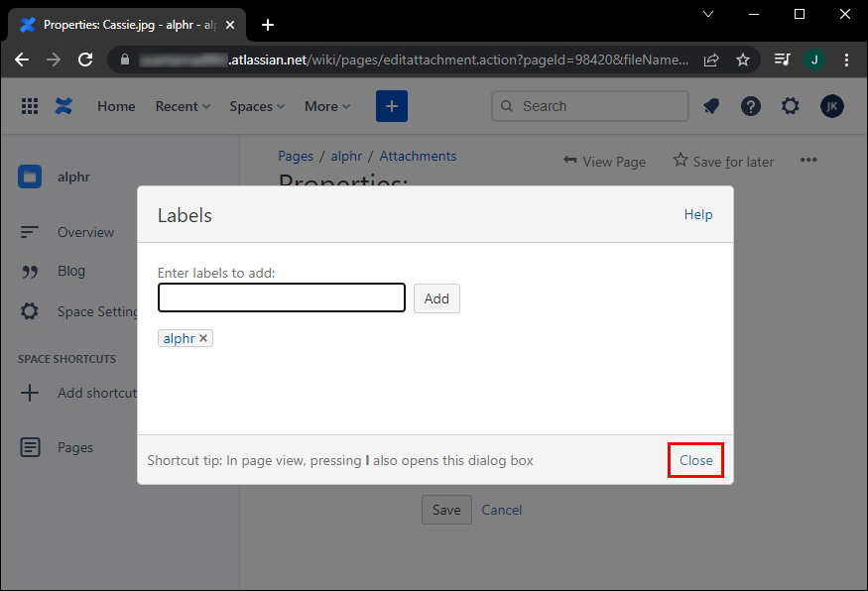Click the Search box
The height and width of the screenshot is (591, 868).
point(590,106)
